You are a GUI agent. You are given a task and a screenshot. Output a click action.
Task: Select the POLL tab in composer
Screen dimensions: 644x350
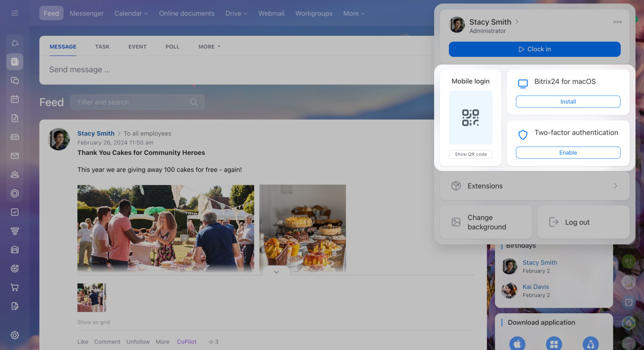click(172, 47)
